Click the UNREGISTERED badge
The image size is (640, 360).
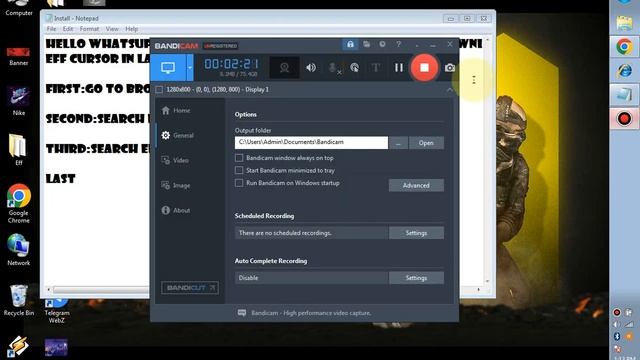[221, 46]
